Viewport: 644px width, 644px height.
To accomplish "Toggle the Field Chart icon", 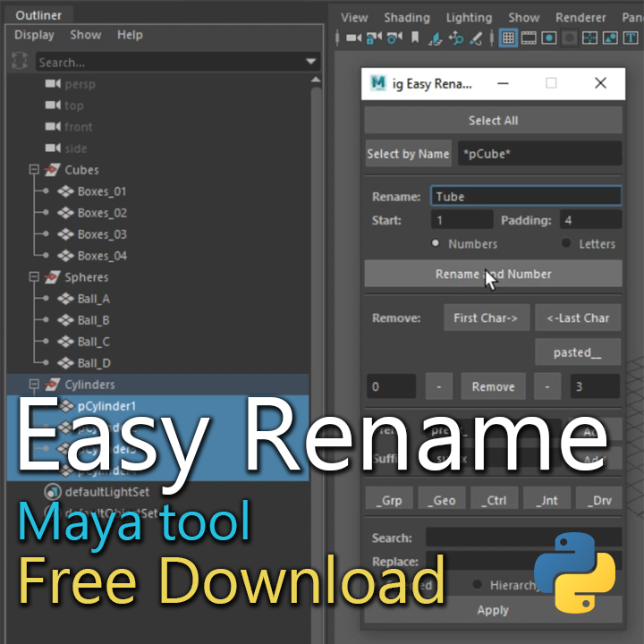I will 589,38.
